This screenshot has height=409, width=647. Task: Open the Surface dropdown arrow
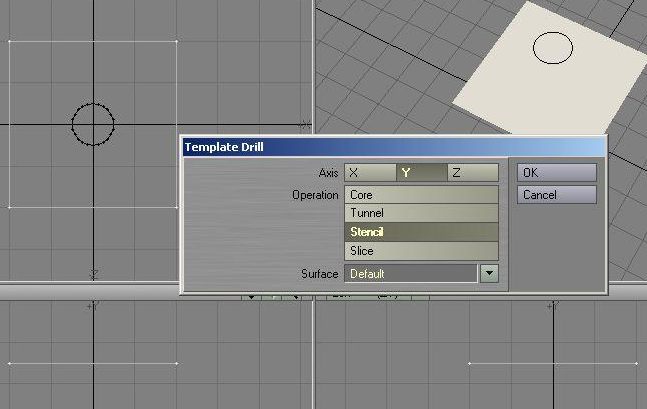(x=489, y=273)
